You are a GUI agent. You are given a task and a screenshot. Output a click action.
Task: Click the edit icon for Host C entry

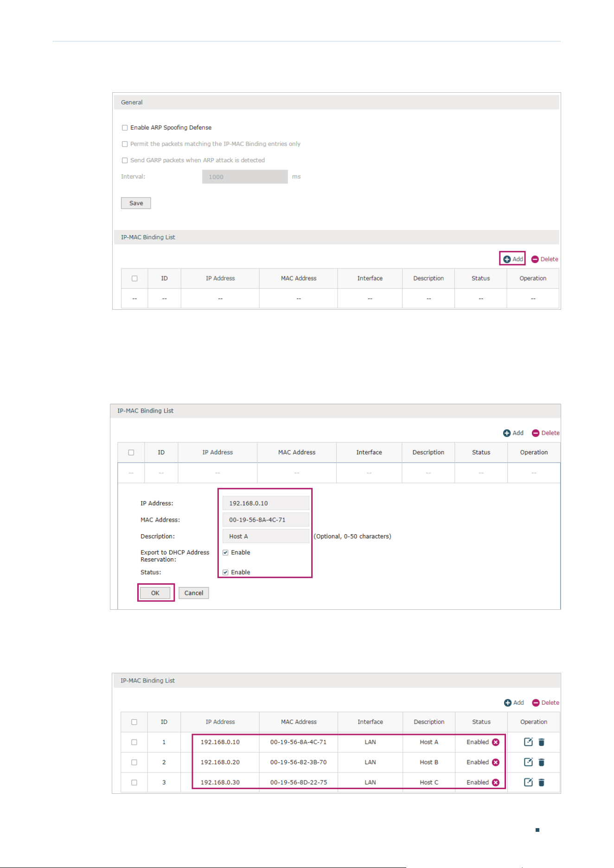point(528,782)
